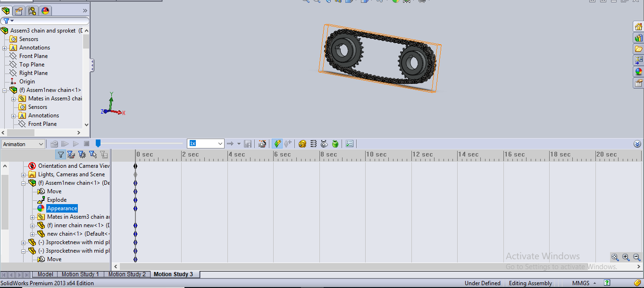The image size is (644, 288).
Task: Click the Explode item in motion tree
Action: (x=57, y=200)
